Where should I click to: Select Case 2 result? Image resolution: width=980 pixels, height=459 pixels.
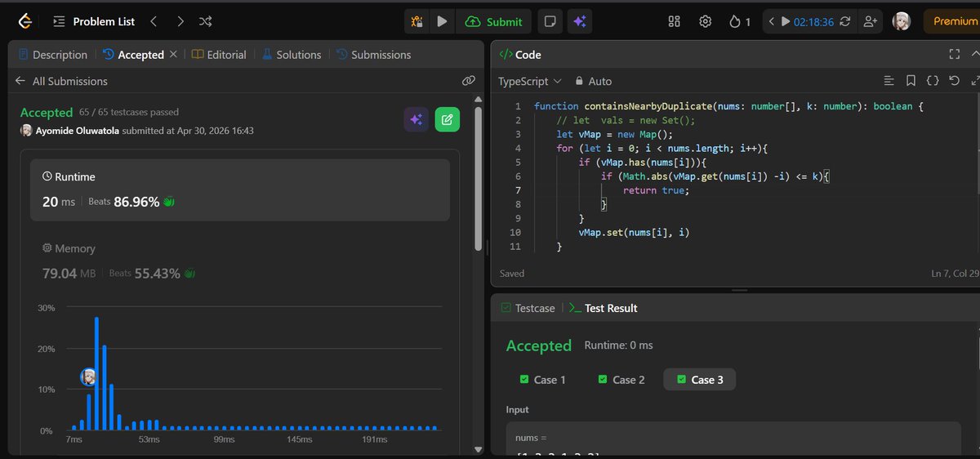click(621, 380)
